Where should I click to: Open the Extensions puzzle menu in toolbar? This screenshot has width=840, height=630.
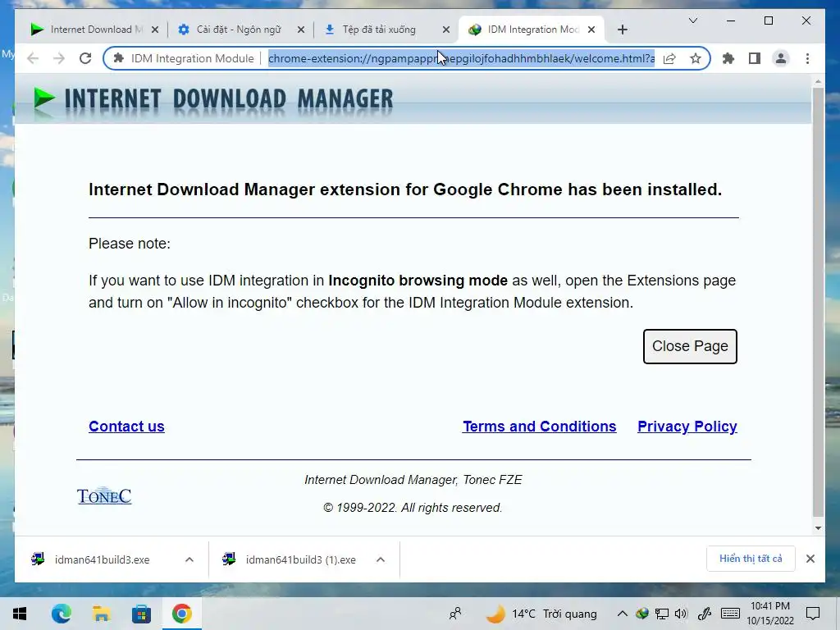pos(728,58)
